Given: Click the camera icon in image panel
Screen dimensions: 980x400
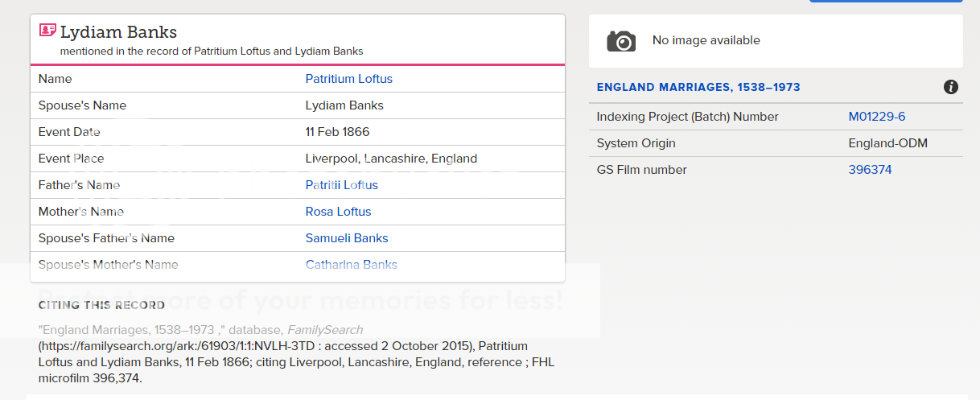Looking at the screenshot, I should click(621, 40).
